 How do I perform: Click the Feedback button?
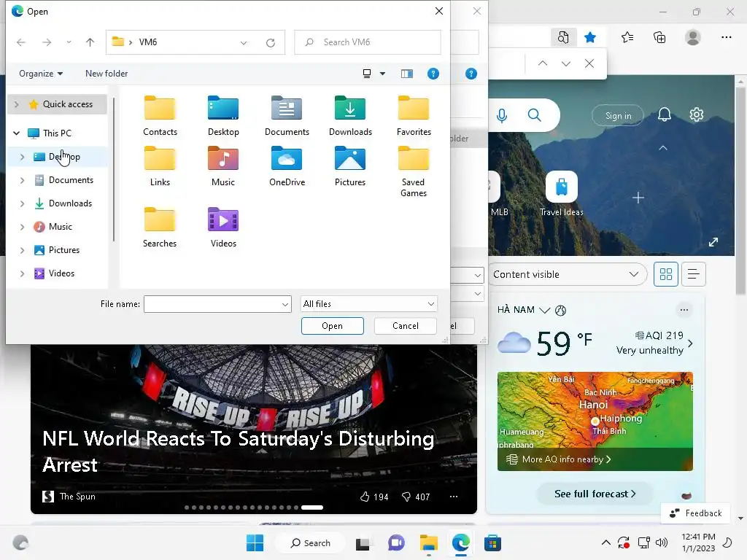696,513
